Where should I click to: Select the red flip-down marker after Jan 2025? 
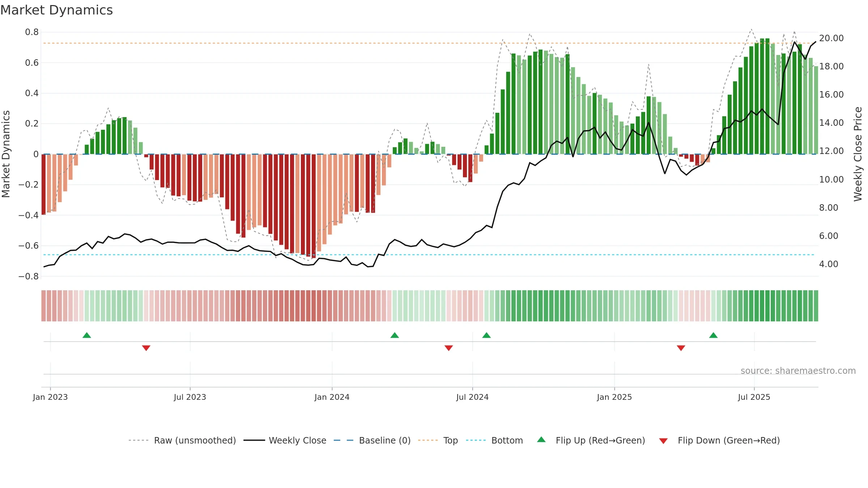681,348
